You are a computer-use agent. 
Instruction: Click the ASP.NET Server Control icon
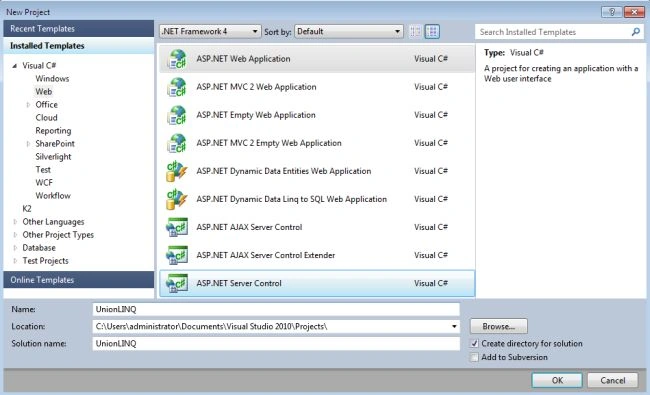pyautogui.click(x=177, y=284)
